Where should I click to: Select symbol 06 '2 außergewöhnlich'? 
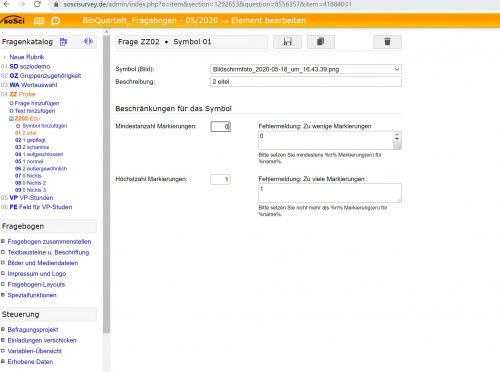coord(41,169)
